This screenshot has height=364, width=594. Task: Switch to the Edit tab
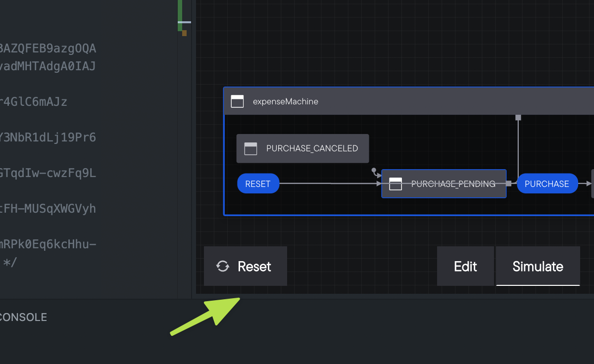point(465,266)
